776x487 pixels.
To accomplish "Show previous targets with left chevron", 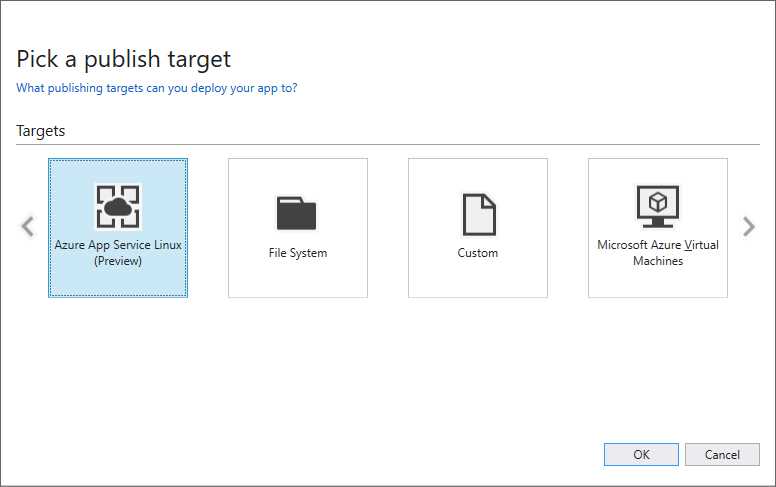I will pos(28,227).
